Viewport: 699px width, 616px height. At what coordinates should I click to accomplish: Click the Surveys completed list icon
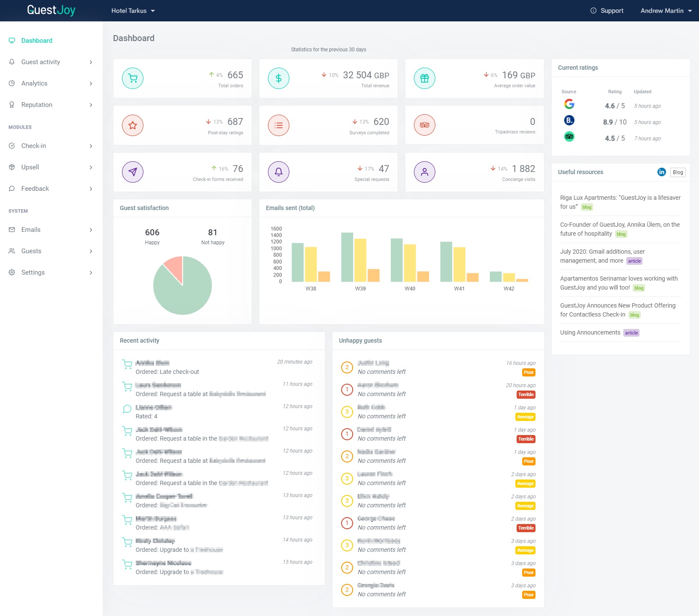(x=279, y=125)
